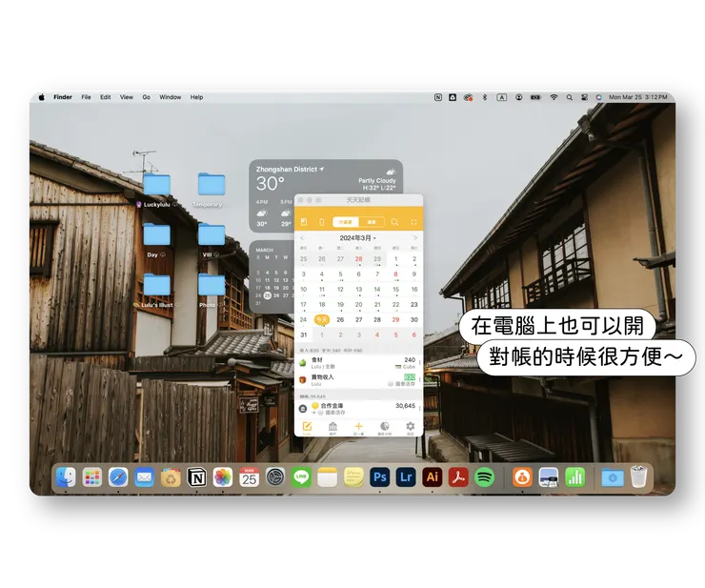Open the Edit menu
The width and height of the screenshot is (705, 588).
coord(105,97)
